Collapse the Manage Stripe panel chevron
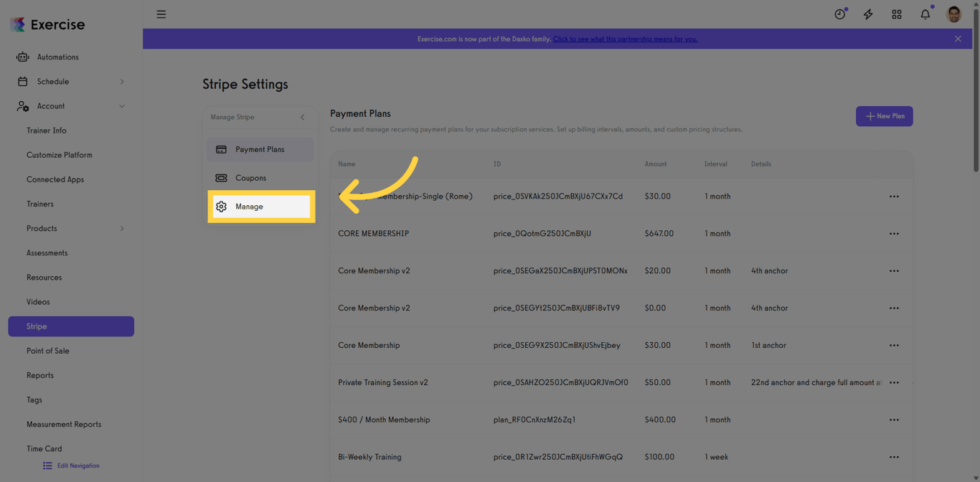Image resolution: width=980 pixels, height=482 pixels. pos(302,117)
